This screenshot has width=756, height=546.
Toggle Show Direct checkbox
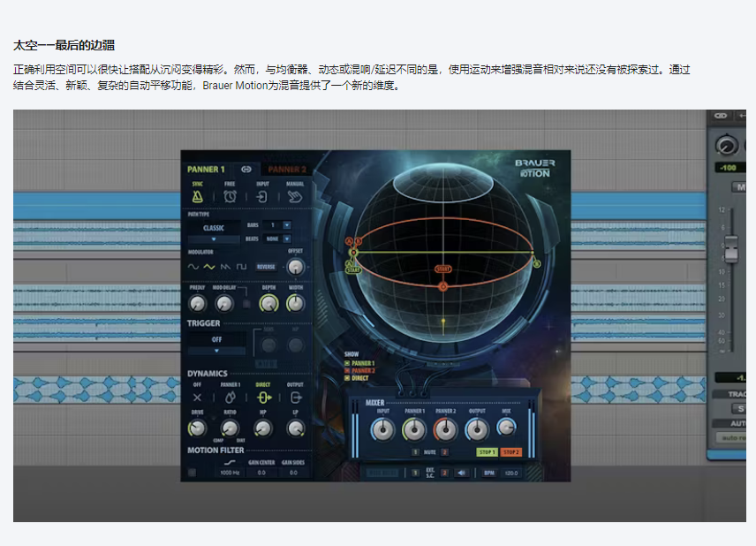coord(347,378)
